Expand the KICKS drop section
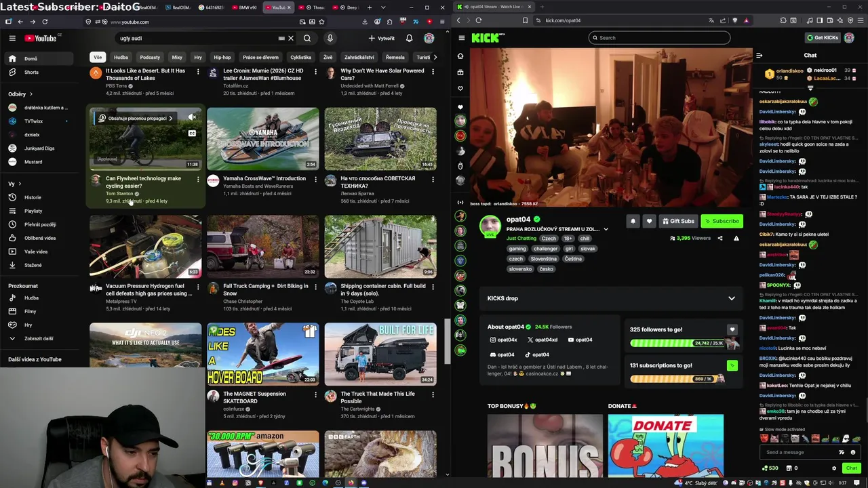Viewport: 868px width, 488px height. (732, 298)
